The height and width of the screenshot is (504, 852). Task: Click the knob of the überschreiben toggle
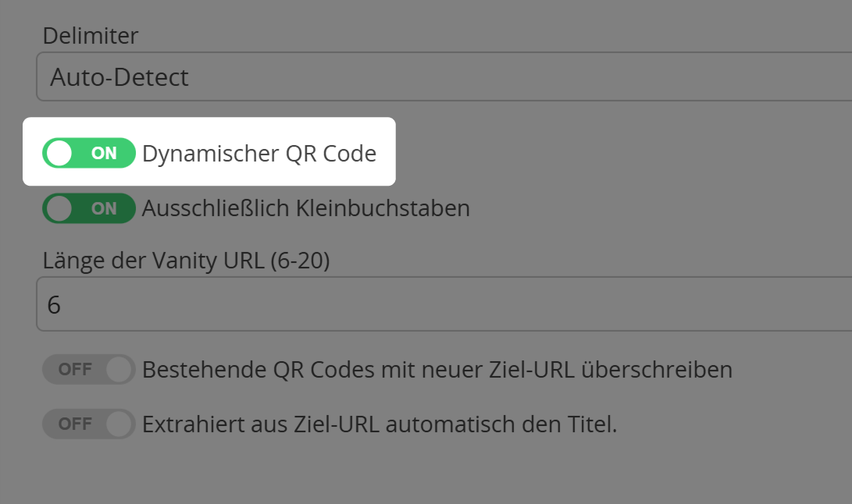[119, 370]
